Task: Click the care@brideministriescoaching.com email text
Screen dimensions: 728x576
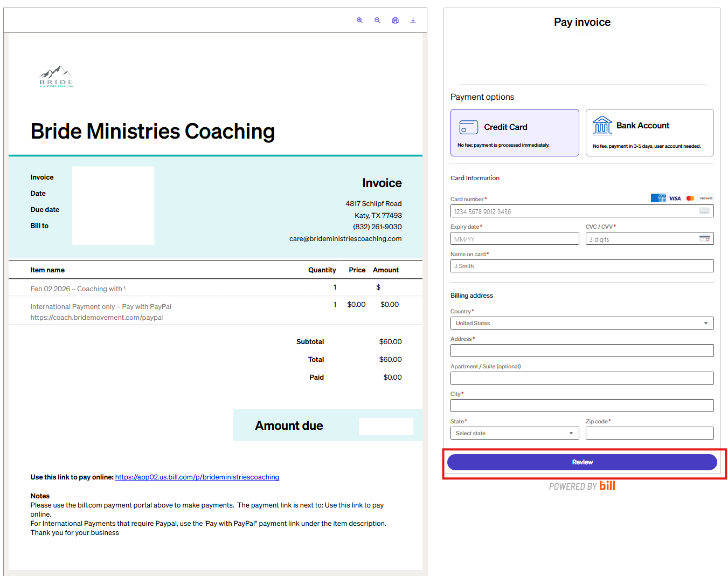Action: 345,239
